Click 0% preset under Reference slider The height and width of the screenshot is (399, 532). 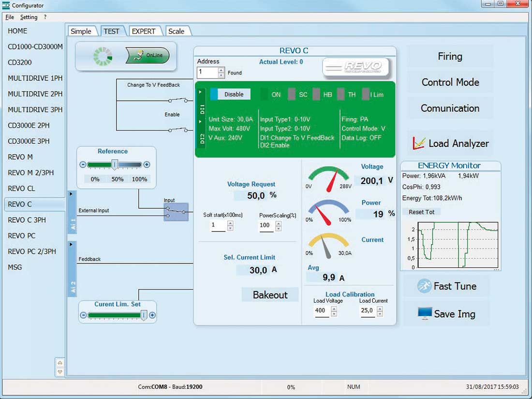tap(95, 179)
